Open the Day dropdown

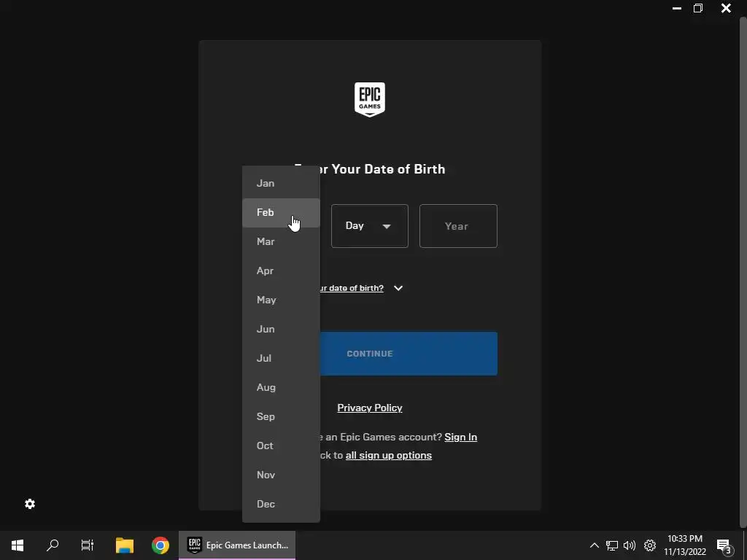tap(370, 226)
